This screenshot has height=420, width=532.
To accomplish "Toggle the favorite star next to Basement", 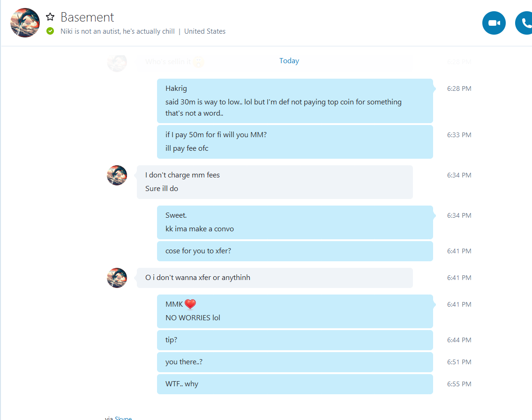I will coord(50,17).
